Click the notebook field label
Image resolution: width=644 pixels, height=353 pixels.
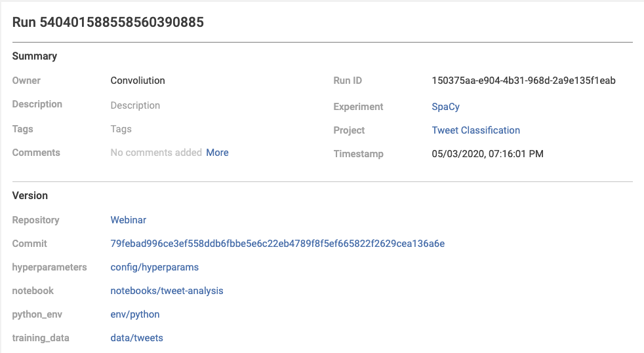[33, 291]
